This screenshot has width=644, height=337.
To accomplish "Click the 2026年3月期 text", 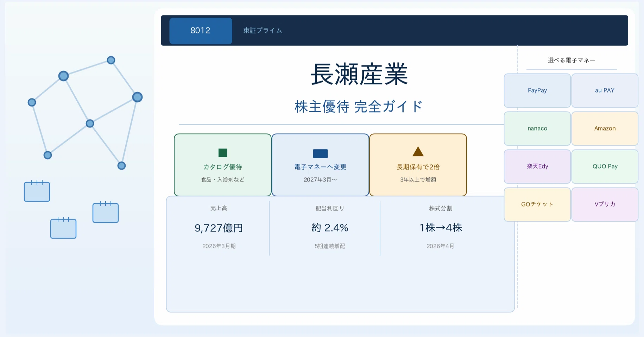I will click(219, 246).
